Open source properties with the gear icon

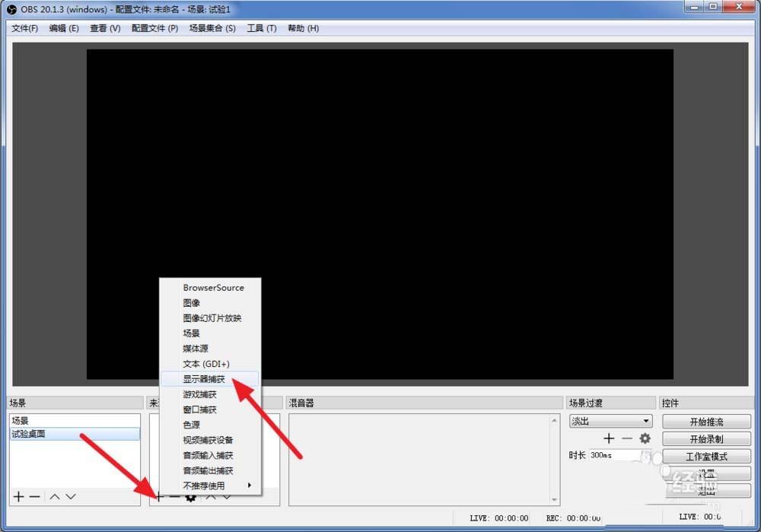click(x=190, y=497)
